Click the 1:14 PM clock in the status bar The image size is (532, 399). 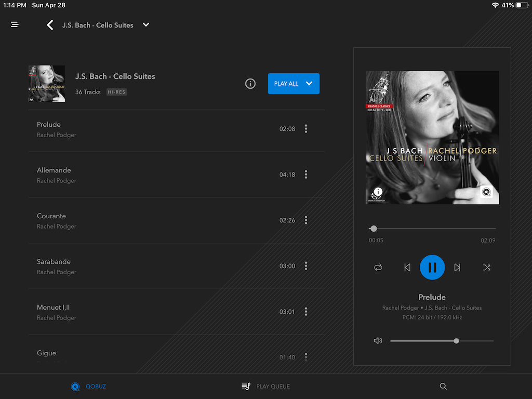tap(15, 5)
